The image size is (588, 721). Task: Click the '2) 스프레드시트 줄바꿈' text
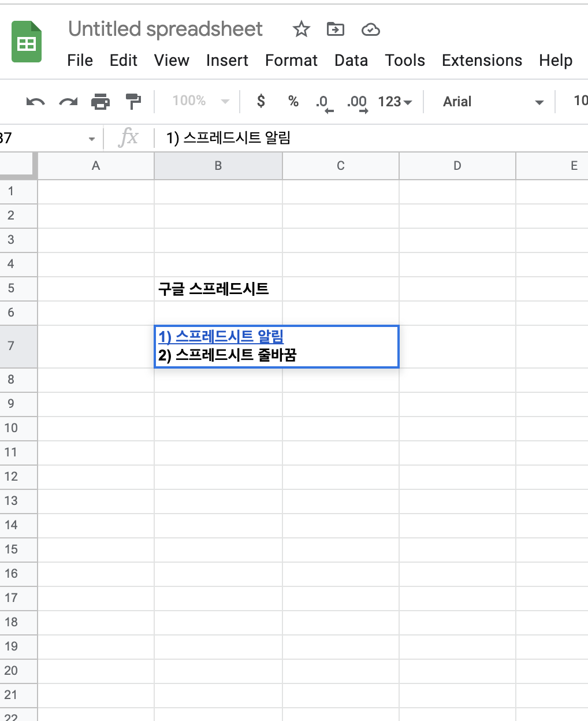click(x=227, y=355)
